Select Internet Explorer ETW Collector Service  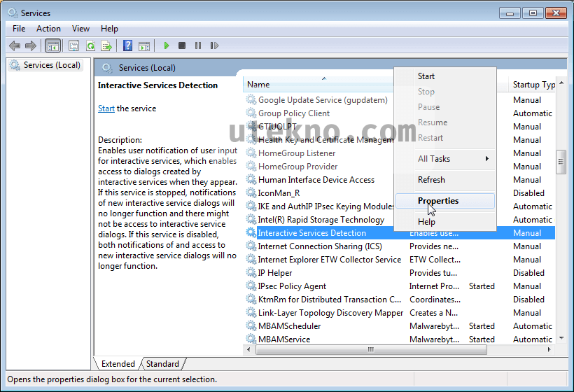(330, 260)
